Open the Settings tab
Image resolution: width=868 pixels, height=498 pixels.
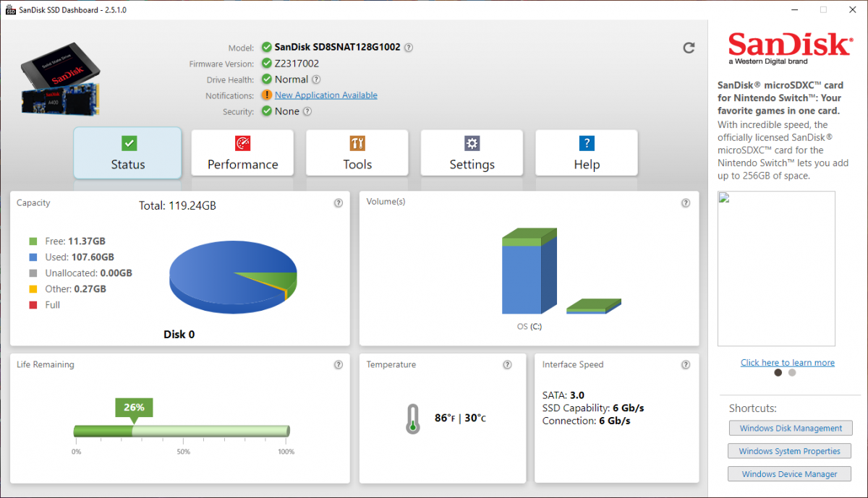pyautogui.click(x=472, y=153)
